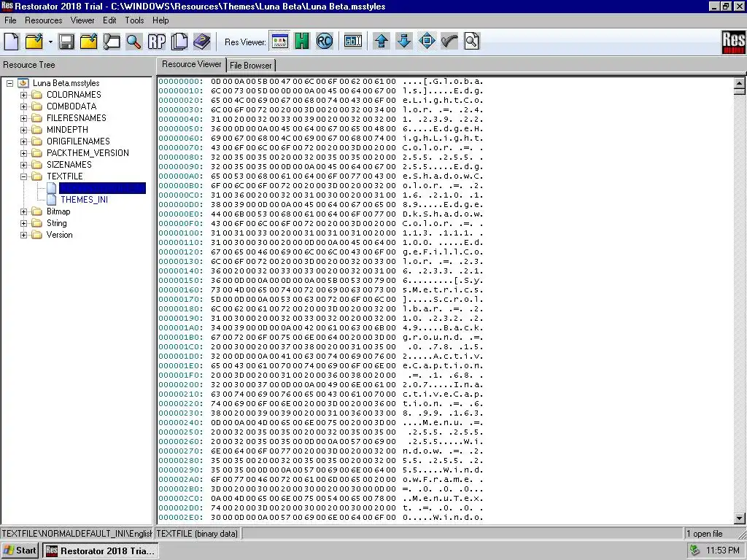The height and width of the screenshot is (560, 747).
Task: Expand the COMBODATA folder
Action: (23, 106)
